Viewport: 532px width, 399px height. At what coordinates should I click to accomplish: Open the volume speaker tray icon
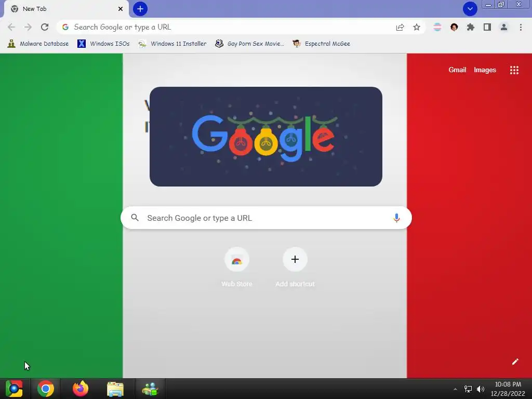(x=481, y=389)
